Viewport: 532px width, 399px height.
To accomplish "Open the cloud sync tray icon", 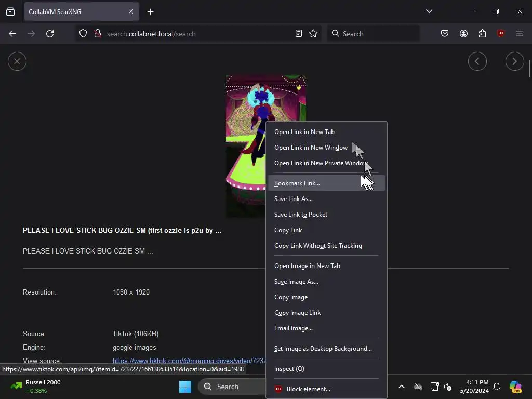I will (x=418, y=387).
